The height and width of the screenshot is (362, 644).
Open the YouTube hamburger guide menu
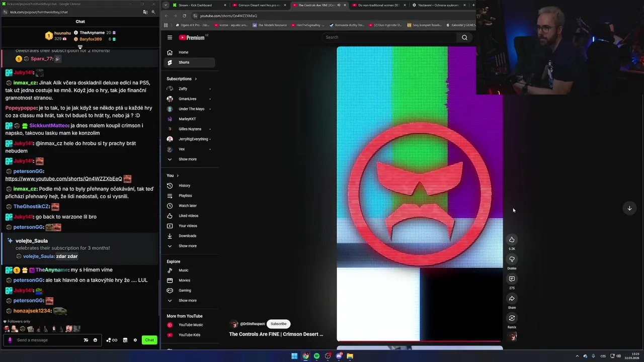[170, 37]
